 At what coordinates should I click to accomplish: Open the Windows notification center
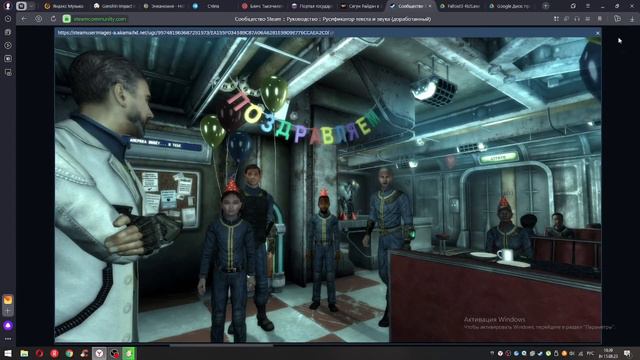coord(627,353)
